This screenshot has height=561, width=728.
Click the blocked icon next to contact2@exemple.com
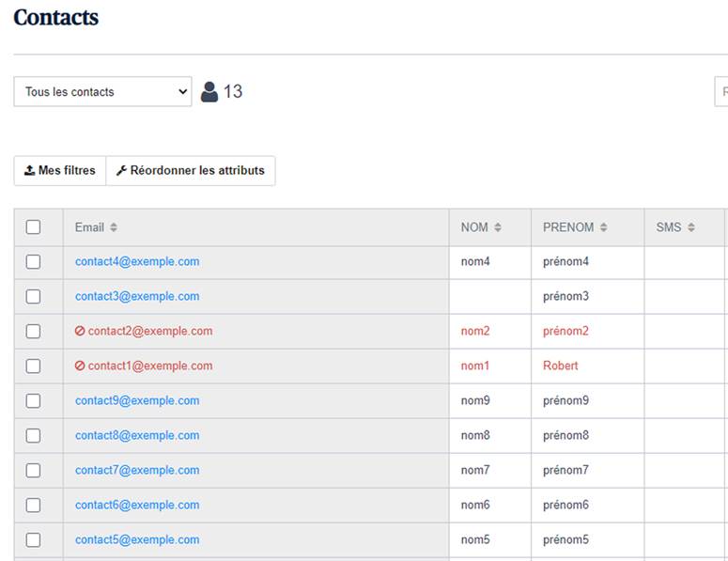pyautogui.click(x=80, y=331)
